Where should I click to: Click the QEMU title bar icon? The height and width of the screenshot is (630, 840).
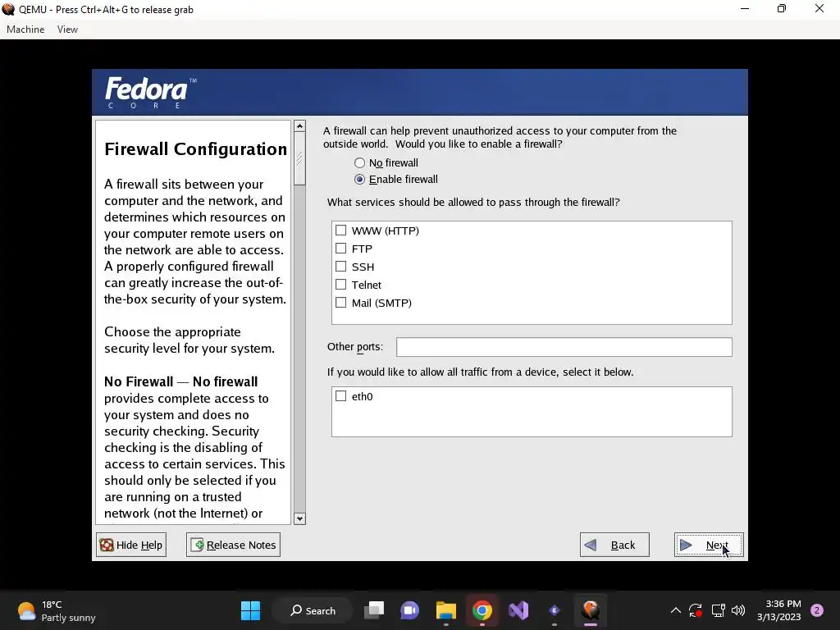(8, 9)
